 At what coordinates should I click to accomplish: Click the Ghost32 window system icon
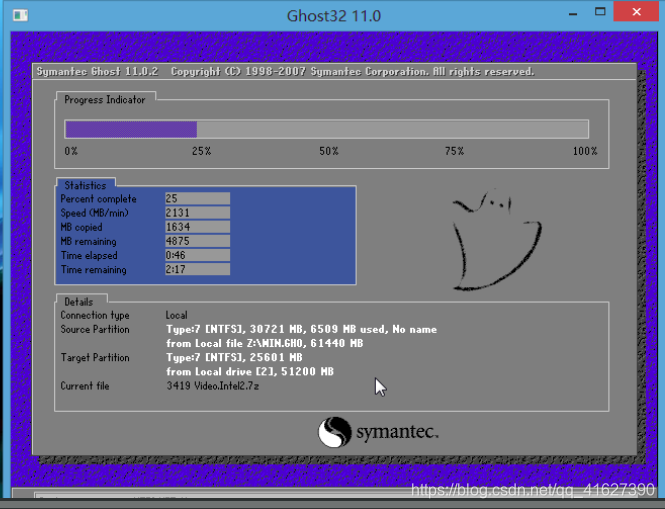(x=20, y=16)
